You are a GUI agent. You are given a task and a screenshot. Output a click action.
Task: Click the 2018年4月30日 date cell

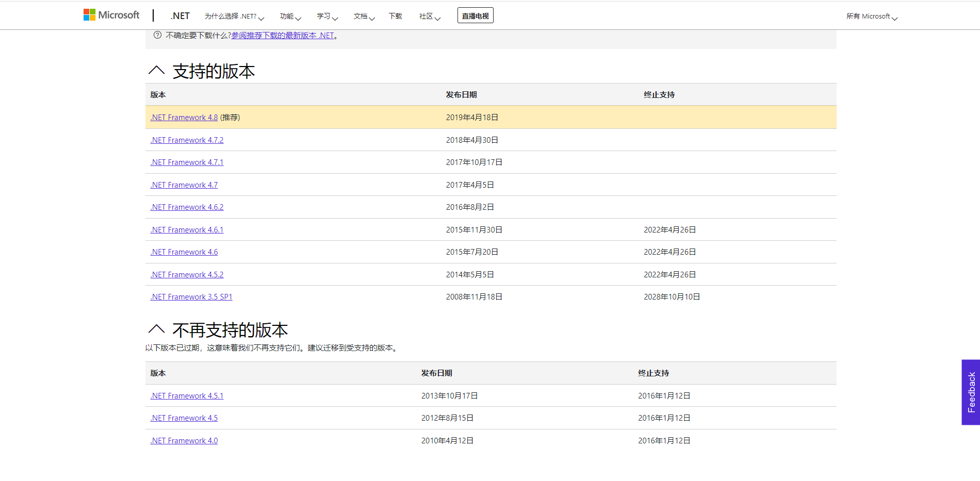pos(472,140)
